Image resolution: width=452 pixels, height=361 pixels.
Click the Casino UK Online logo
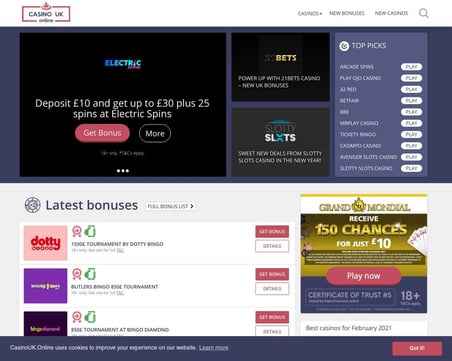[46, 13]
